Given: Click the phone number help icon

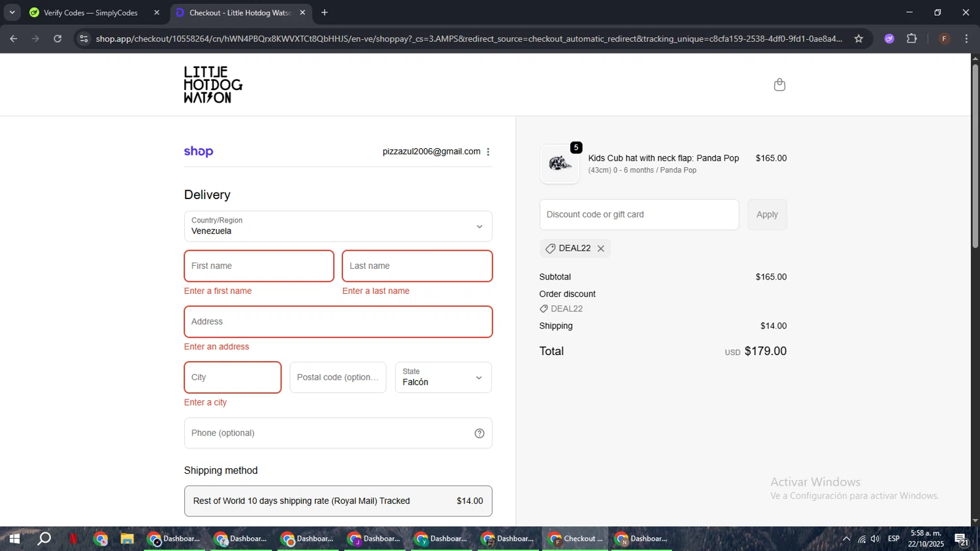Looking at the screenshot, I should pos(480,433).
